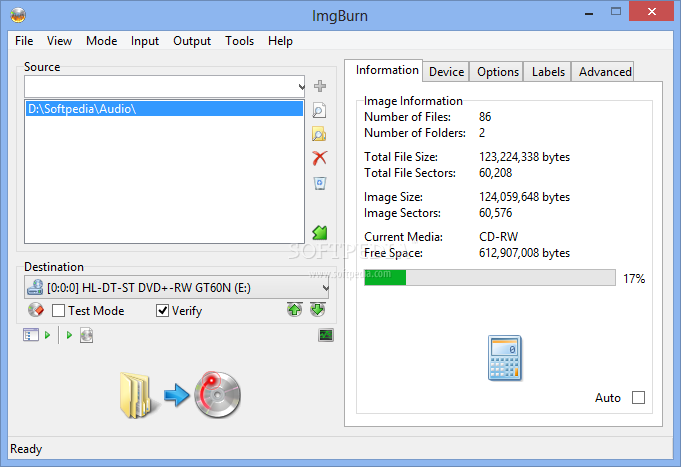Switch to Advanced tab
681x467 pixels.
[605, 72]
